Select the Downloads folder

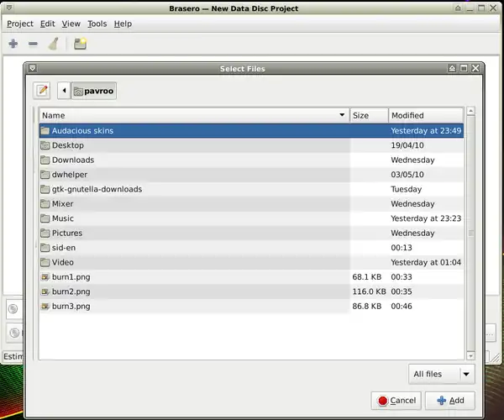tap(73, 160)
